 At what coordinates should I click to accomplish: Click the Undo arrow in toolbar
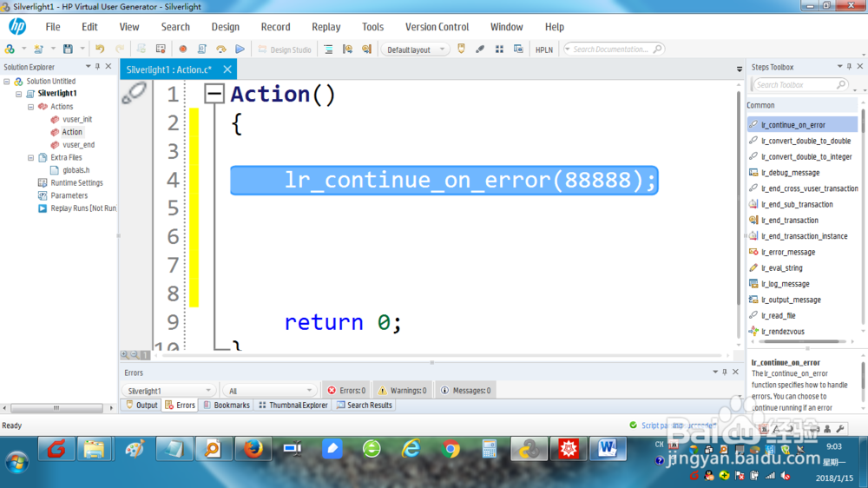click(100, 49)
